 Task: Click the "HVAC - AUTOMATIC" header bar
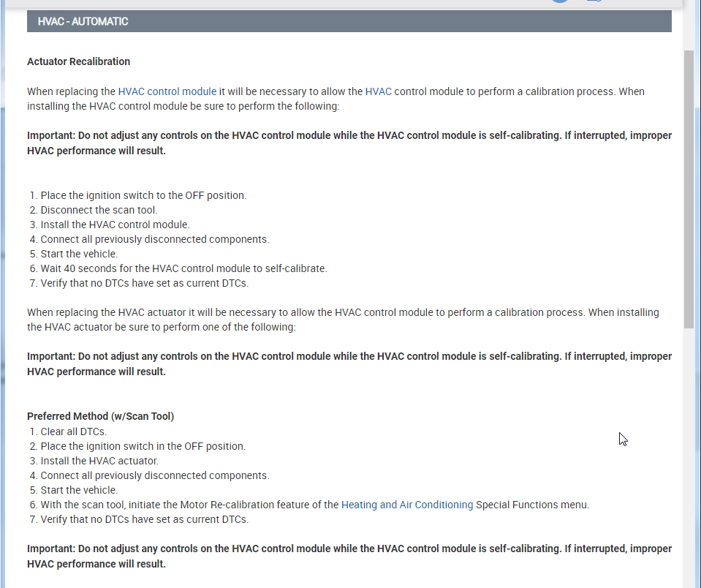point(349,21)
